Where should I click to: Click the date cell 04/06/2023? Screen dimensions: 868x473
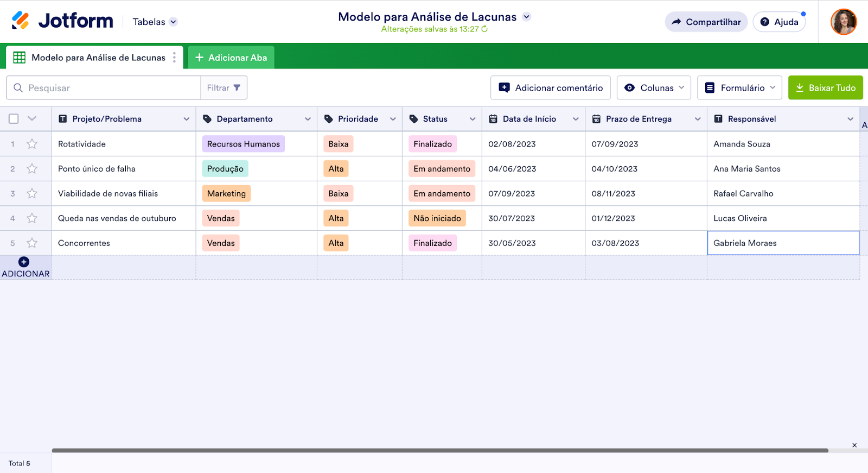coord(533,169)
